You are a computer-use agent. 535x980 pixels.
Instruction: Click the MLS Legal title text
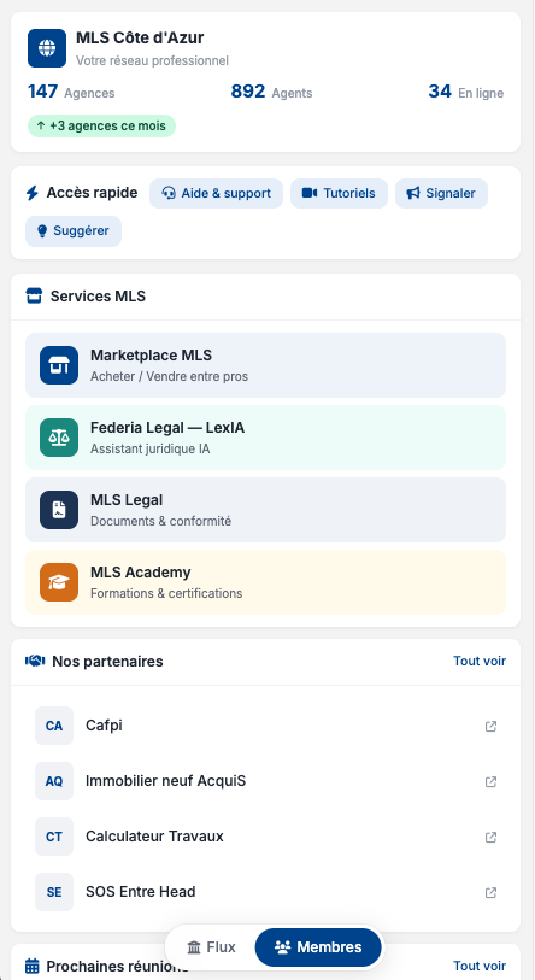(x=127, y=500)
